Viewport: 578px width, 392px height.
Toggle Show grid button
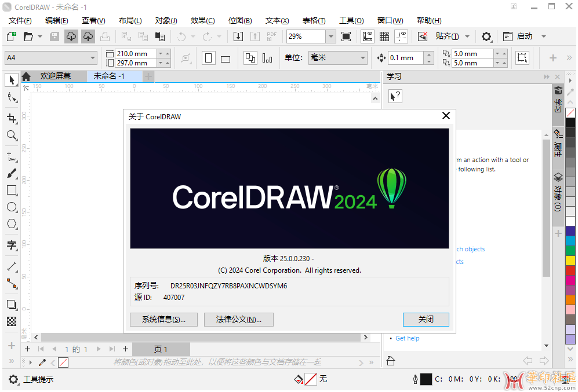(x=384, y=36)
